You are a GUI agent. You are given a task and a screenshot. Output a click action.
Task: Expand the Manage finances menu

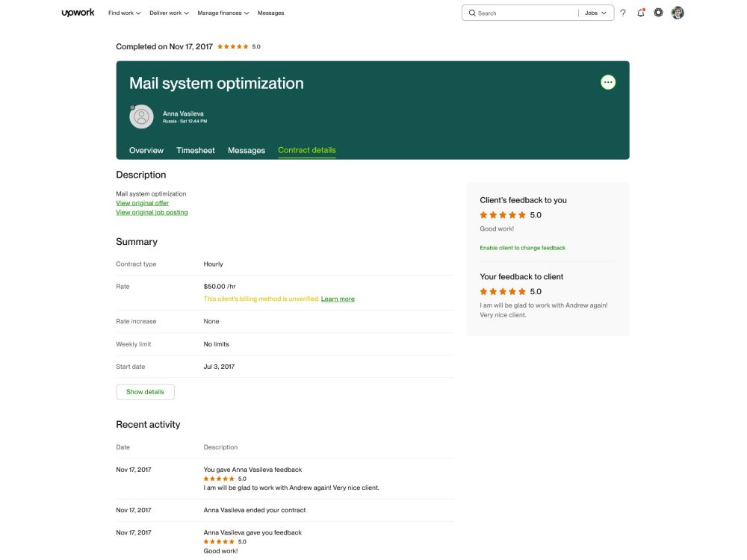pyautogui.click(x=223, y=13)
